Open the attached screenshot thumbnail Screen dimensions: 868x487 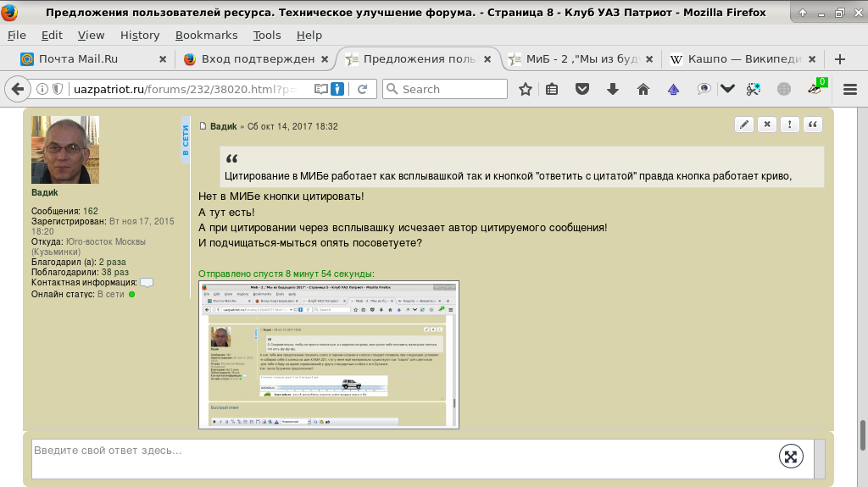click(328, 355)
